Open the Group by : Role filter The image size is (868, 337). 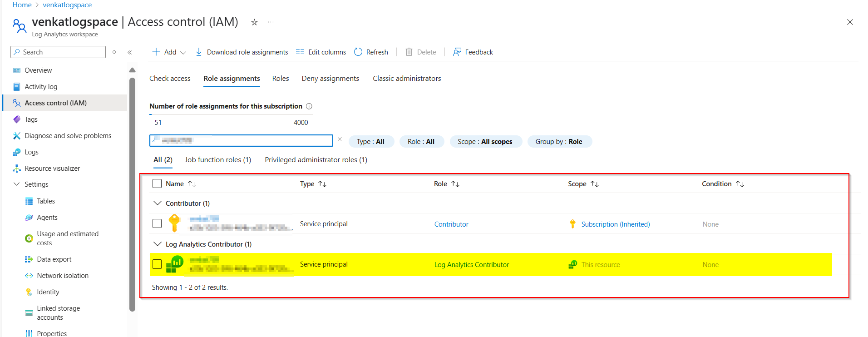click(x=559, y=142)
